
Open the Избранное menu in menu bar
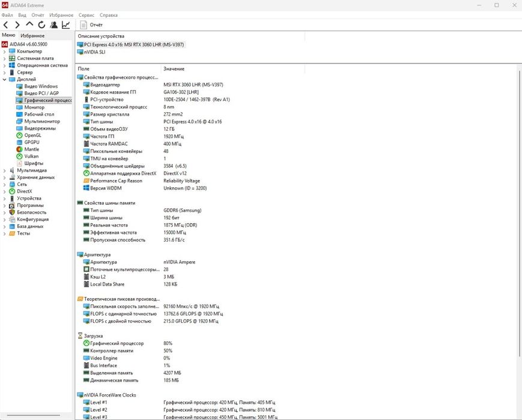pyautogui.click(x=61, y=15)
